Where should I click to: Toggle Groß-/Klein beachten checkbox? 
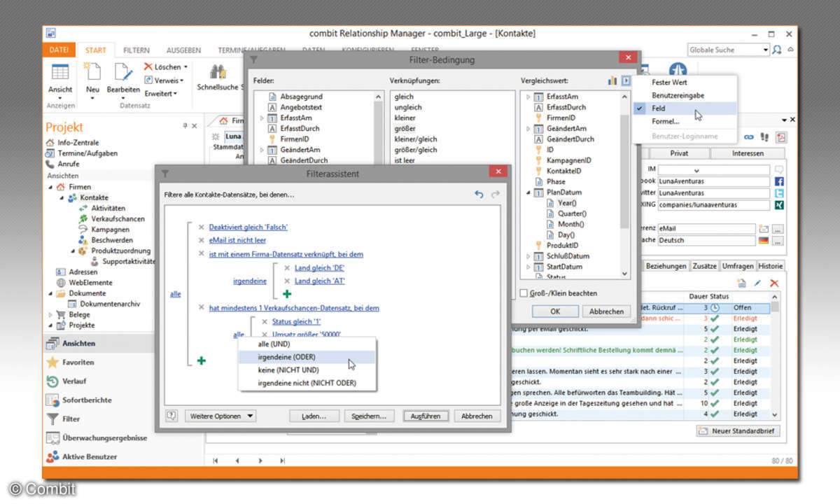point(524,293)
